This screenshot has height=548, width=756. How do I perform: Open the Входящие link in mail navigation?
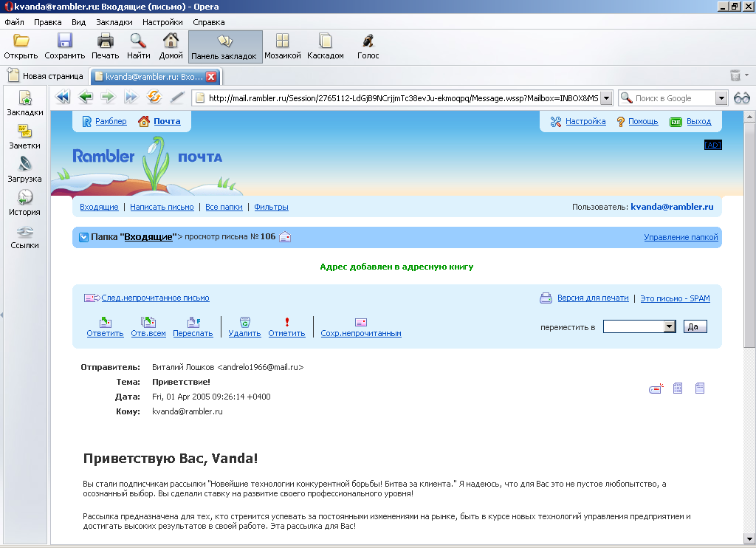point(99,207)
